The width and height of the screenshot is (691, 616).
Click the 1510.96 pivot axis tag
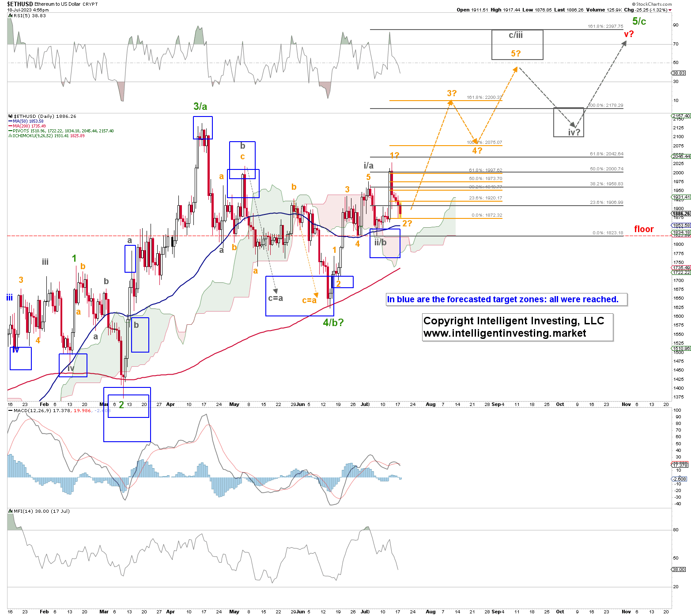pyautogui.click(x=681, y=349)
